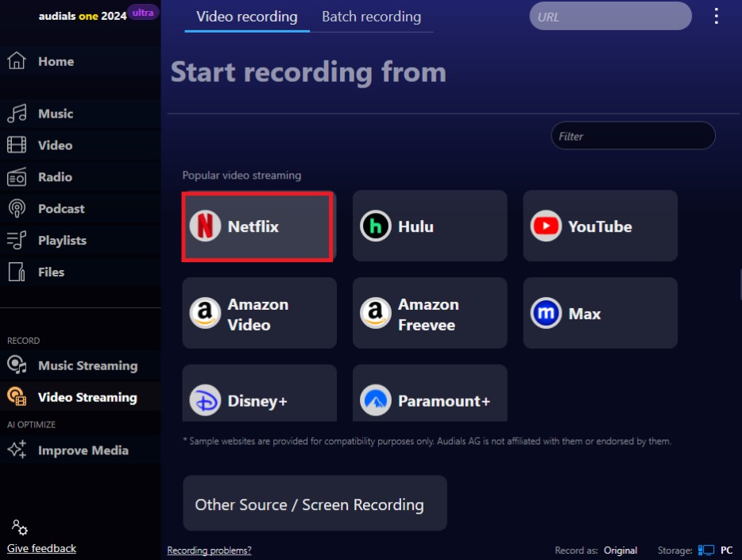Click the ultra badge next to logo
742x560 pixels.
(143, 13)
